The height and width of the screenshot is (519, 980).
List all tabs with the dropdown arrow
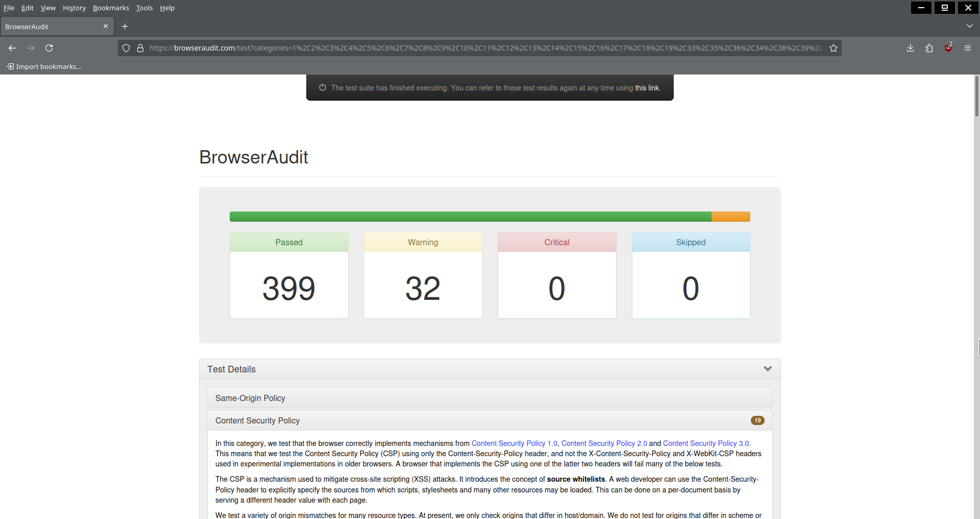coord(970,26)
